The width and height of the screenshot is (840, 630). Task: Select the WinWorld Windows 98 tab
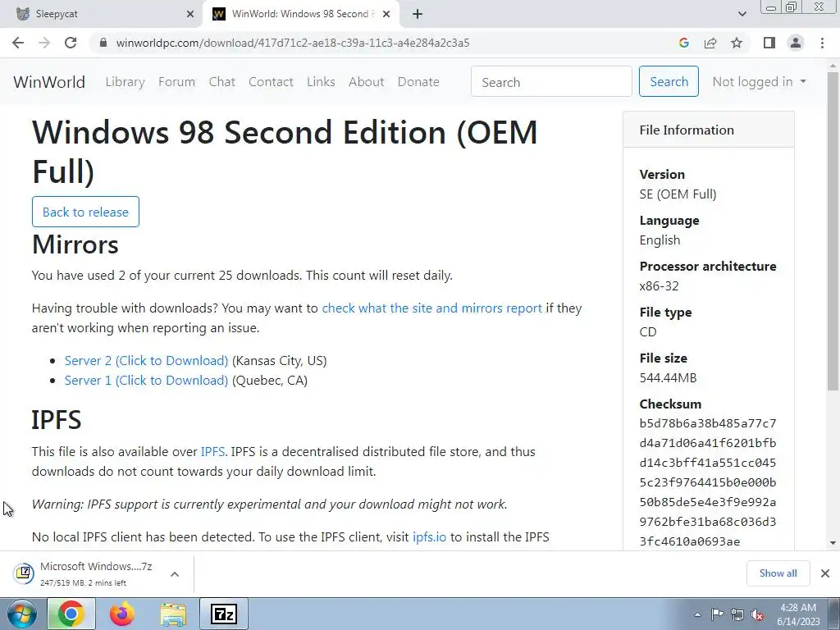(301, 14)
